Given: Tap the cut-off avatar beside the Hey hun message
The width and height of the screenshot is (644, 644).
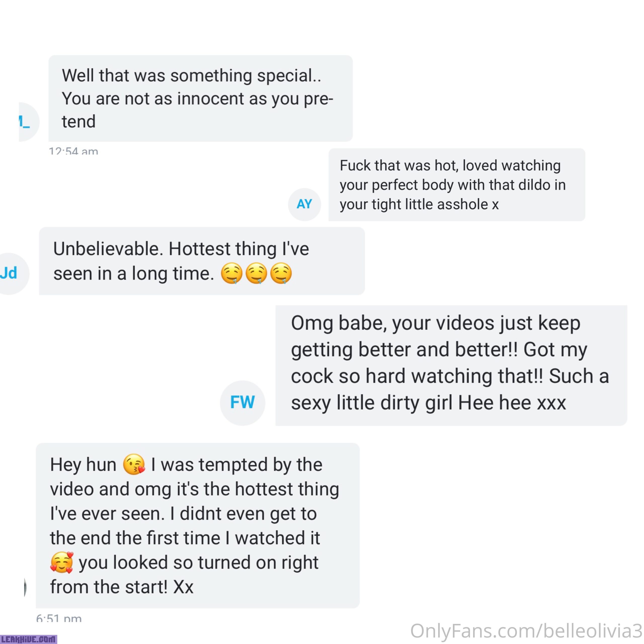Looking at the screenshot, I should (x=25, y=587).
